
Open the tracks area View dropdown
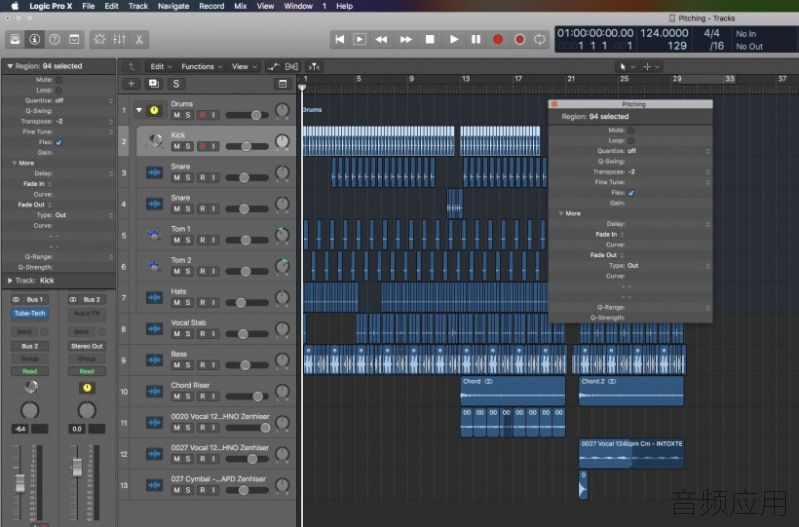pyautogui.click(x=245, y=67)
